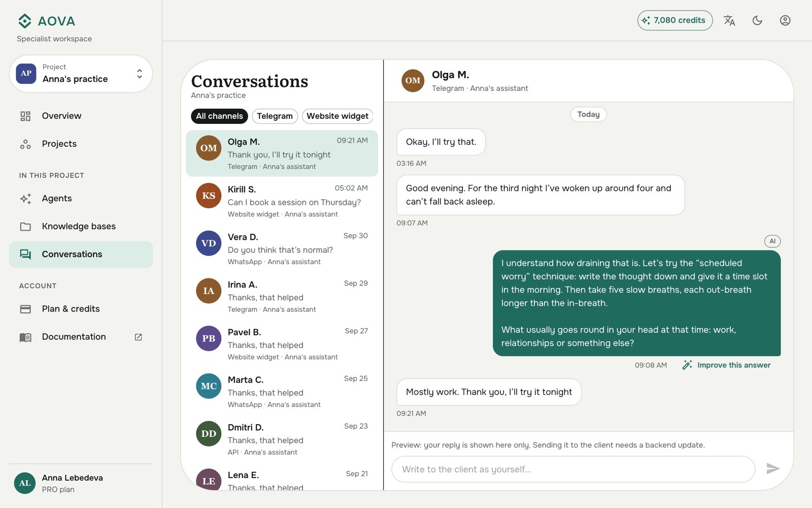Screen dimensions: 812x508
Task: Click the VD avatar of Vera D.
Action: point(209,243)
